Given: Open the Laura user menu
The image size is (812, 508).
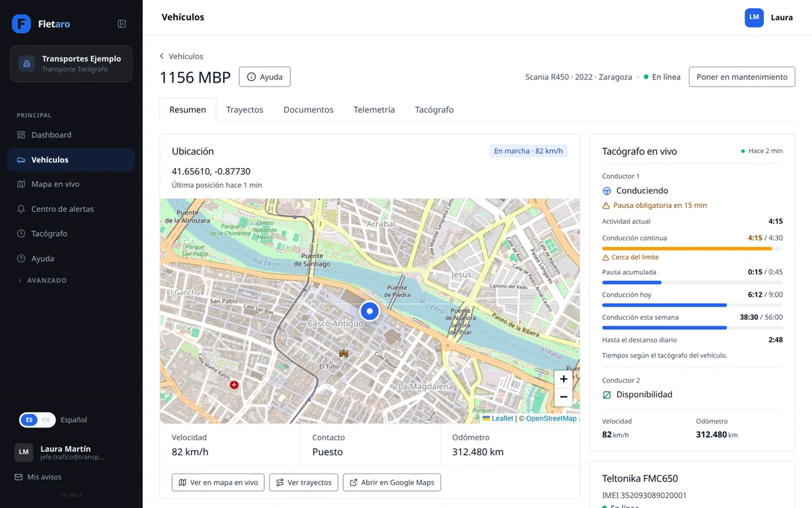Looking at the screenshot, I should click(x=769, y=18).
